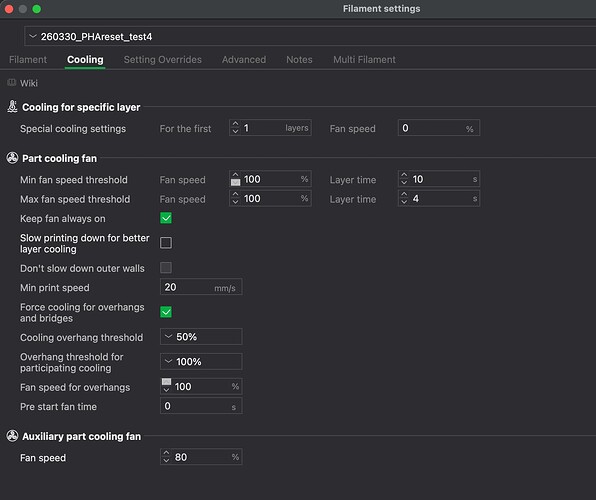Viewport: 596px width, 500px height.
Task: Go to the Advanced tab
Action: tap(244, 60)
